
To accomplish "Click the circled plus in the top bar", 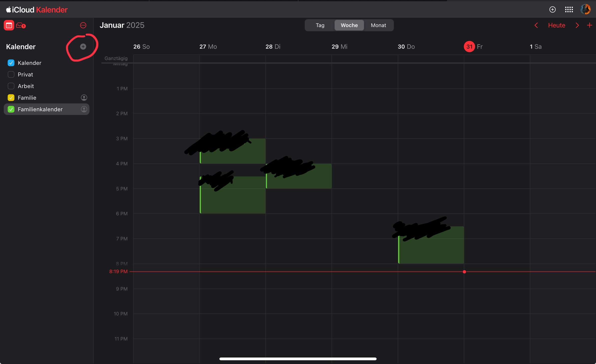I will pyautogui.click(x=552, y=9).
